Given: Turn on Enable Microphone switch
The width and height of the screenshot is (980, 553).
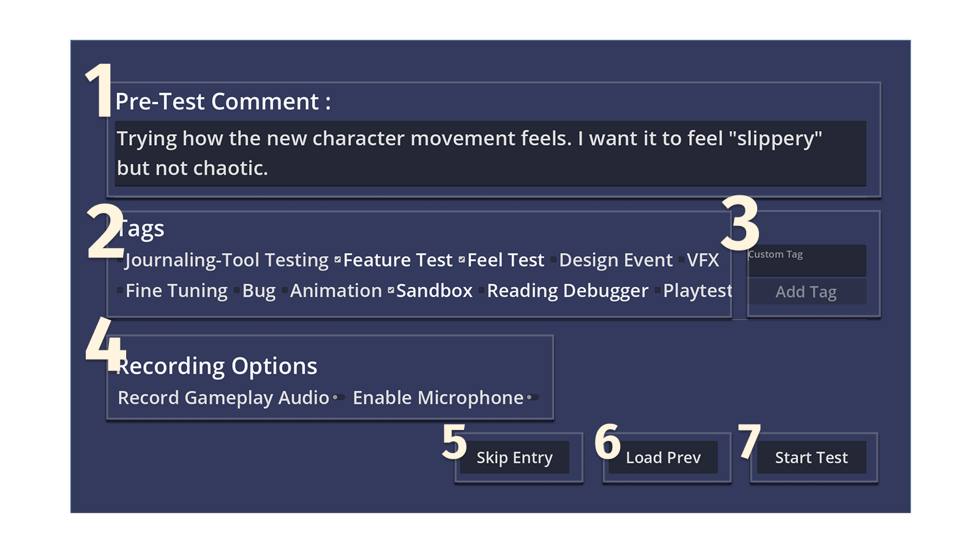Looking at the screenshot, I should (532, 398).
